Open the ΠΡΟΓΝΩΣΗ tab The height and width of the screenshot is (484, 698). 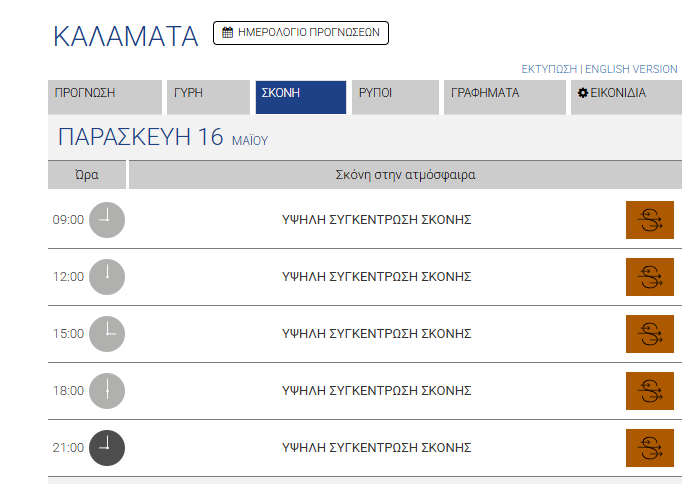(104, 97)
